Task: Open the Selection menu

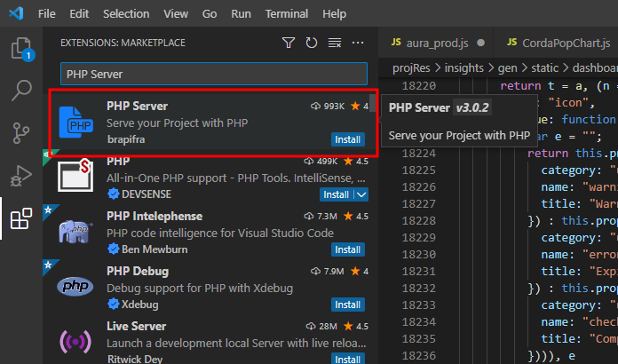Action: point(126,14)
